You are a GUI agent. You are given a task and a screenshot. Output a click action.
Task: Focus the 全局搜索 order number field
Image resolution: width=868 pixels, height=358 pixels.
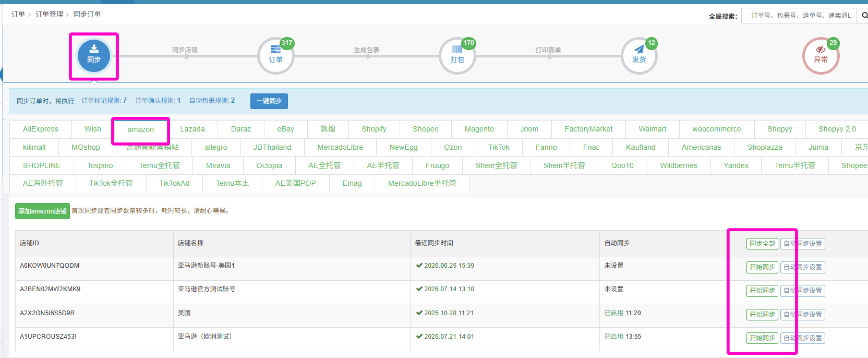click(x=800, y=16)
